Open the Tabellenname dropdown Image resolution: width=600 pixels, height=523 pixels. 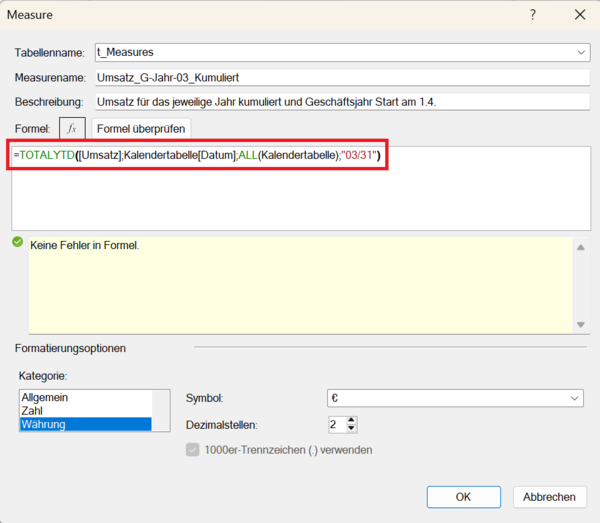(581, 52)
